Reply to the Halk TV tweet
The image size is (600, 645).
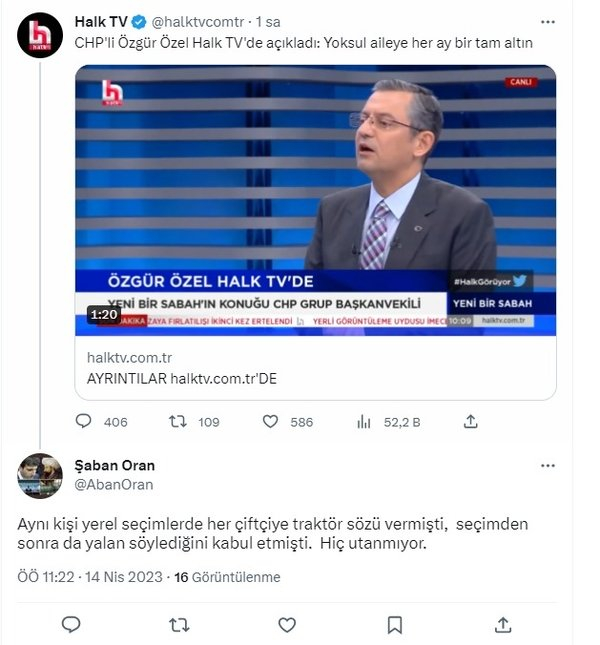(83, 422)
